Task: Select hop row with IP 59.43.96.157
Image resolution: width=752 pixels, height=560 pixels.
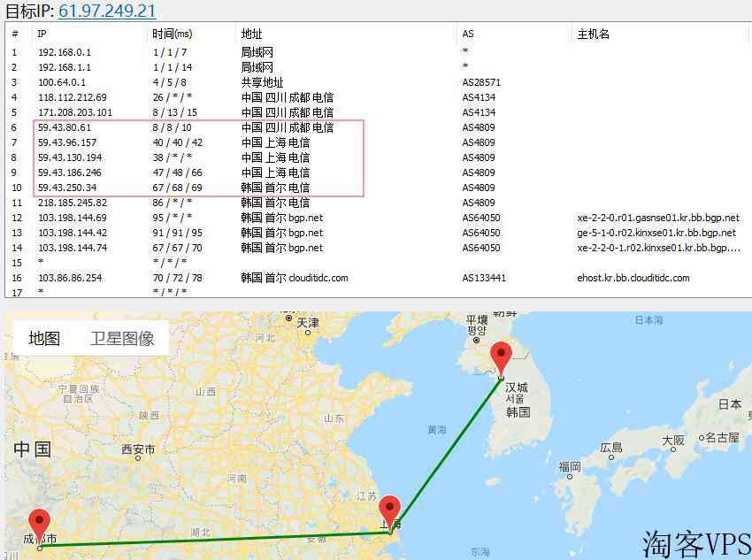Action: [x=377, y=142]
